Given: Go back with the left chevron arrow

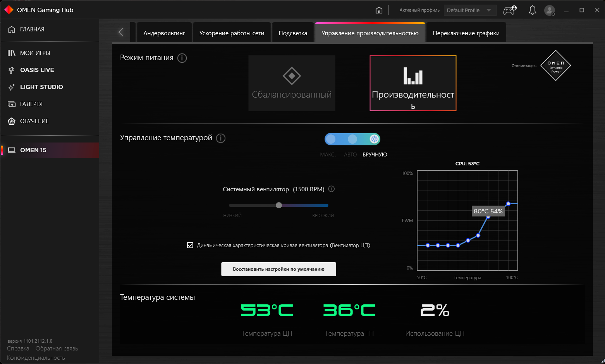Looking at the screenshot, I should click(121, 33).
